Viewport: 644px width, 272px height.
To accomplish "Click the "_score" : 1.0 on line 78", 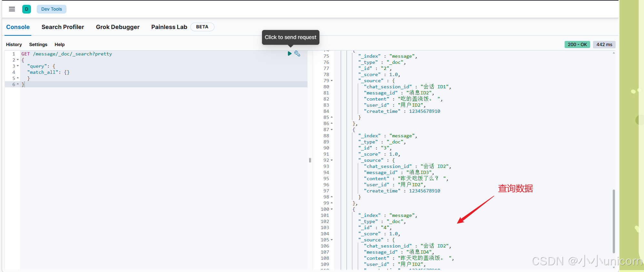I will [379, 74].
